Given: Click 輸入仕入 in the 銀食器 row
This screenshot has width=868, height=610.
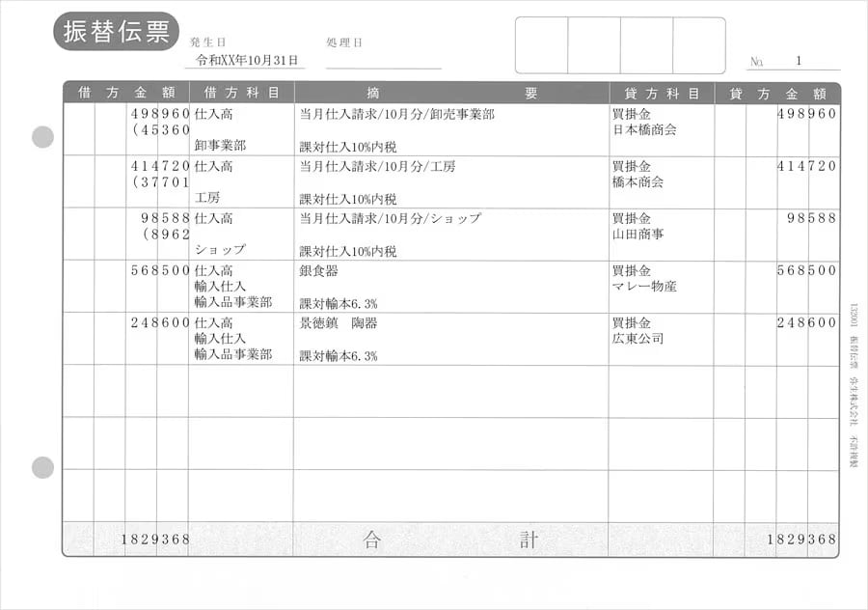Looking at the screenshot, I should pos(220,286).
